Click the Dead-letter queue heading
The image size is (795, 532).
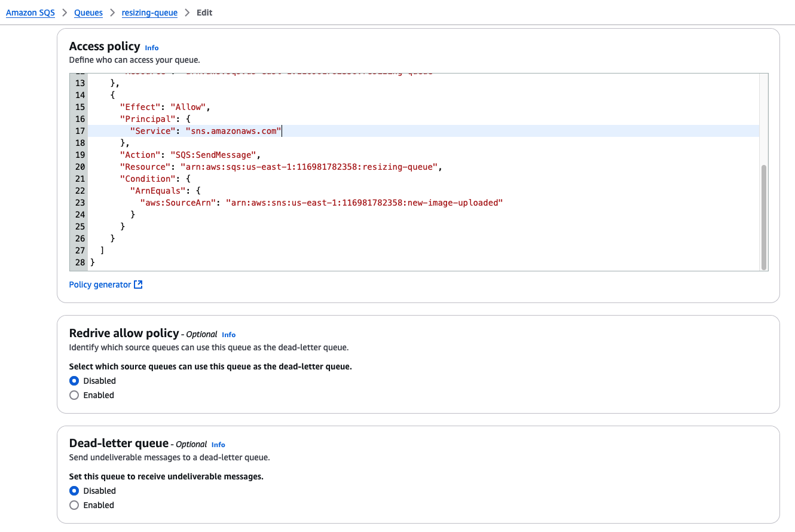pyautogui.click(x=119, y=444)
